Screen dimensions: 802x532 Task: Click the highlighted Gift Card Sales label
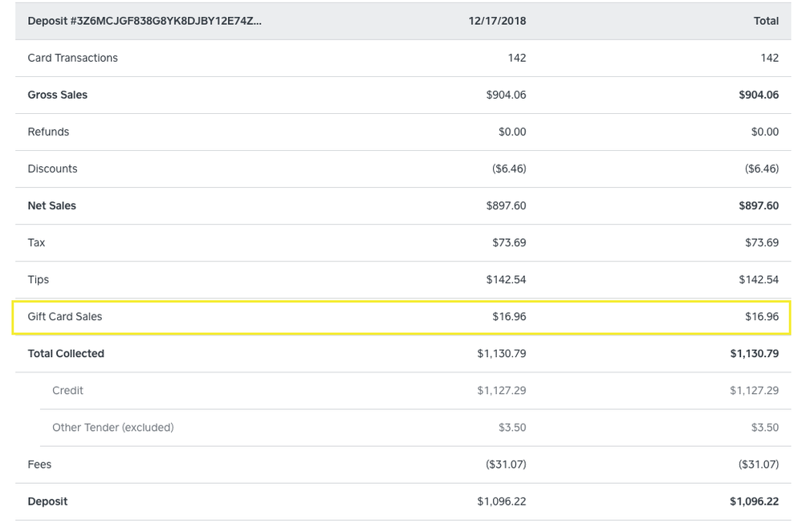point(64,316)
